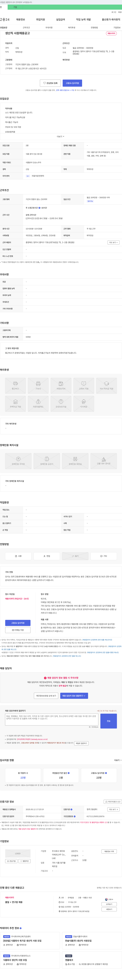122x980 pixels.
Task: Click the 고용24 logo in the header
Action: coord(5,19)
